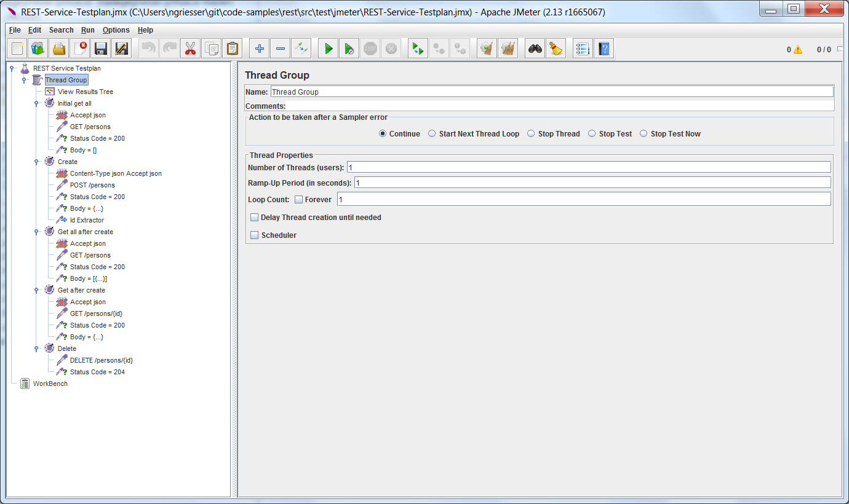Select the Stop Test radio button
The width and height of the screenshot is (849, 504).
coord(592,133)
